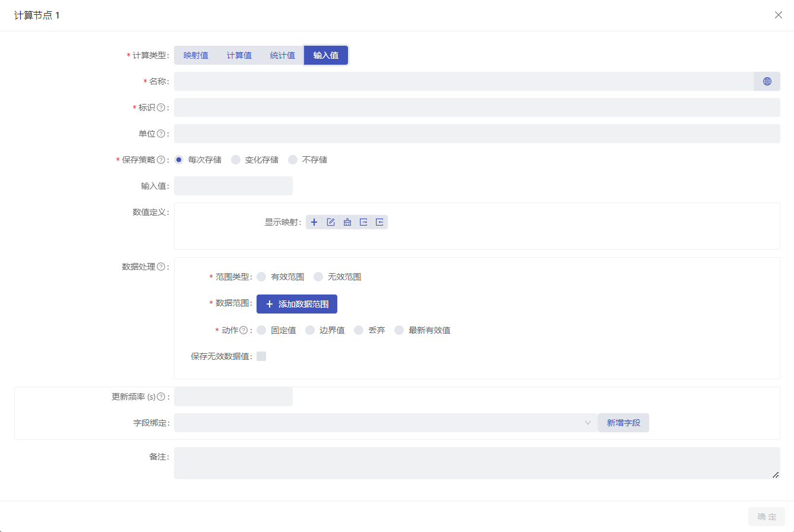The image size is (794, 532).
Task: Switch to 输入值 calculation type
Action: coord(326,55)
